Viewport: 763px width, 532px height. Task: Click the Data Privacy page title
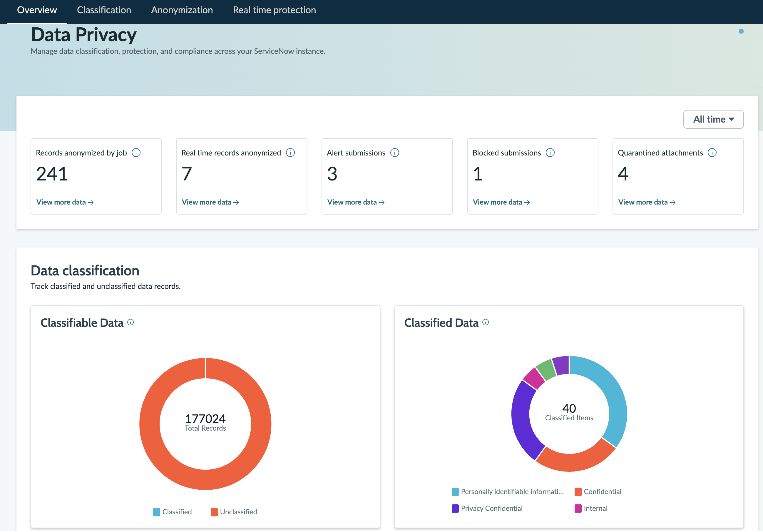tap(84, 35)
